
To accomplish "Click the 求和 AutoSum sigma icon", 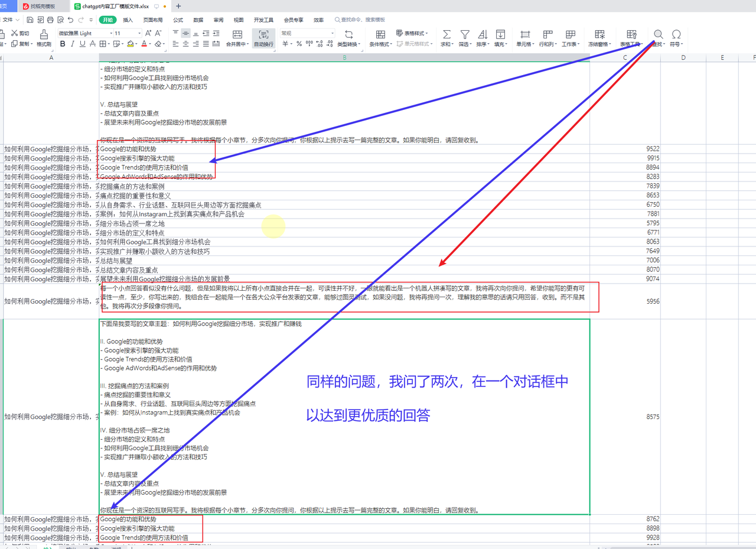I will tap(447, 35).
